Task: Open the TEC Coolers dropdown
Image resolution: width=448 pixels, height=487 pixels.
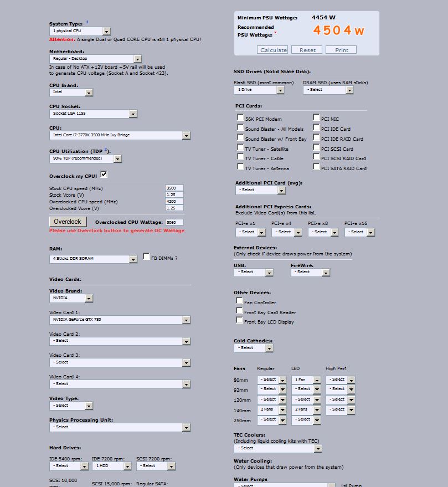Action: coord(278,448)
